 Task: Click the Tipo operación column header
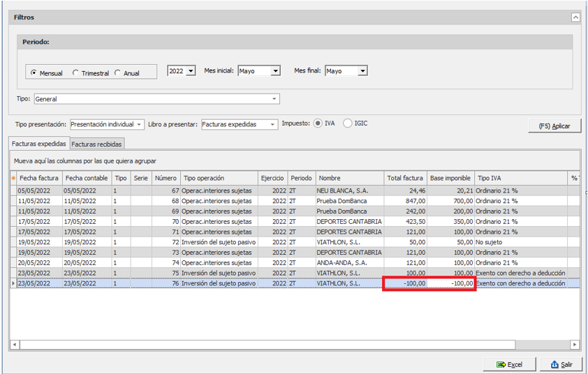(219, 178)
